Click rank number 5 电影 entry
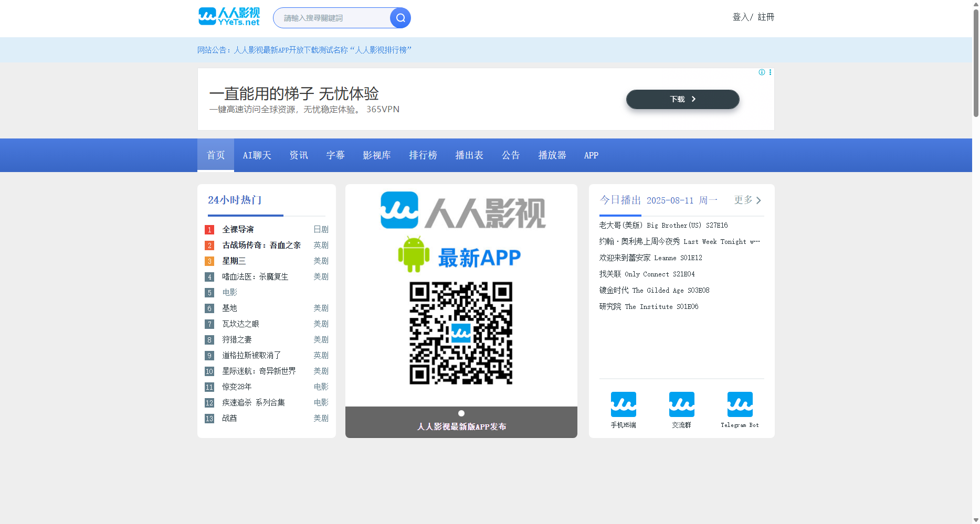Image resolution: width=980 pixels, height=524 pixels. tap(229, 292)
